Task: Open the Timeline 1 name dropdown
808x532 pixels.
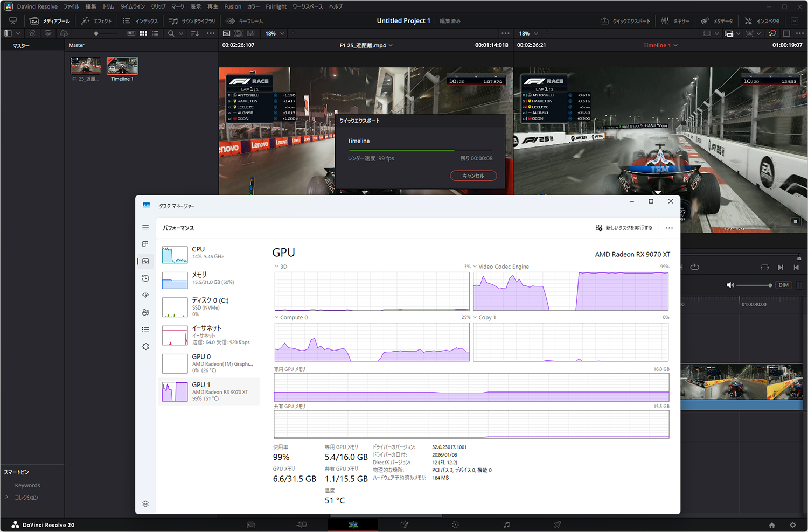Action: (x=660, y=45)
